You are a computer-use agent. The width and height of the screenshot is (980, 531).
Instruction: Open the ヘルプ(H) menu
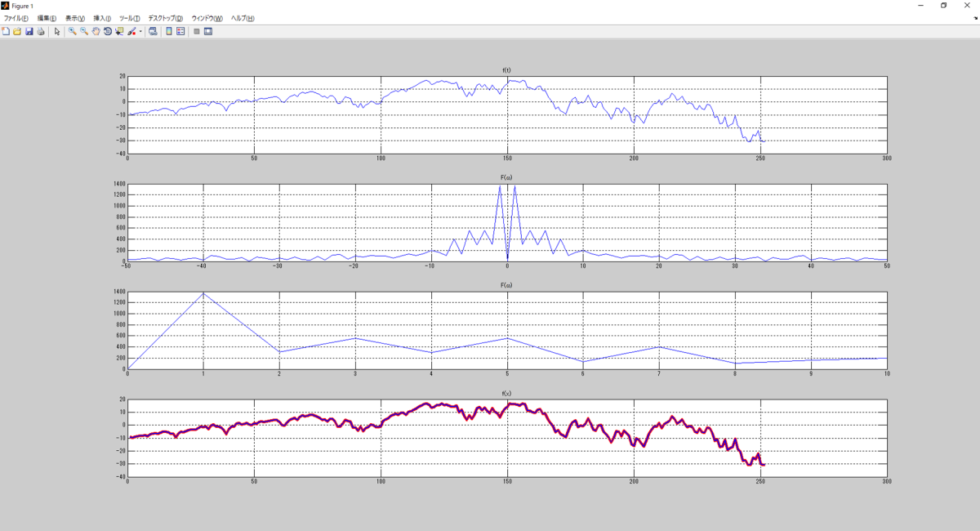(243, 18)
